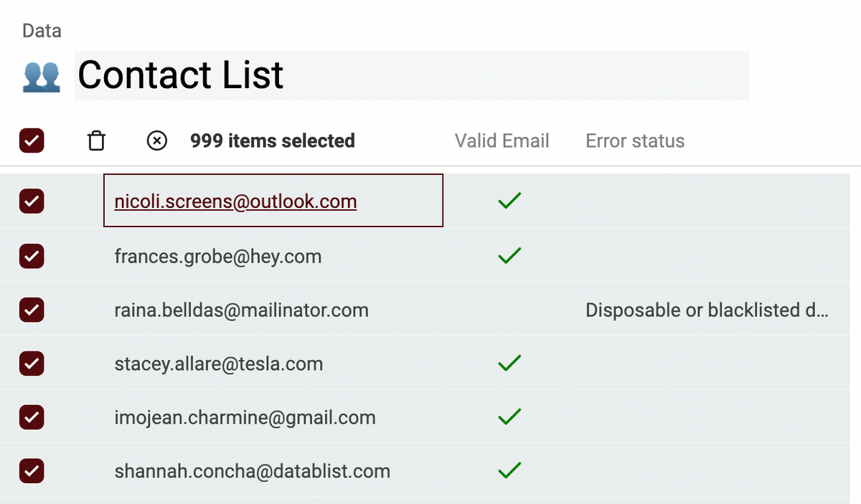The width and height of the screenshot is (861, 504).
Task: Deselect the raina.belldas@mailinator.com row
Action: 32,310
